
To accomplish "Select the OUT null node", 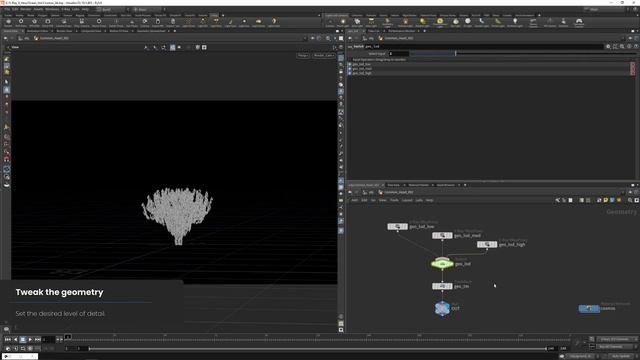I will tap(442, 308).
